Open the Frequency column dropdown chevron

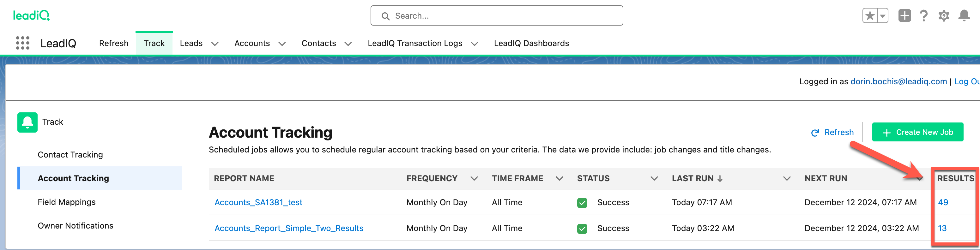coord(474,179)
